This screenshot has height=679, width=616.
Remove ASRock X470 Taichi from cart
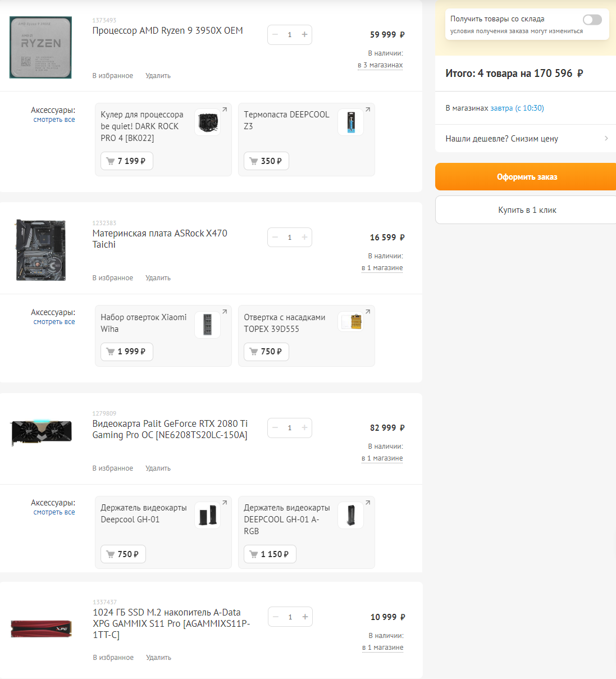pyautogui.click(x=158, y=278)
